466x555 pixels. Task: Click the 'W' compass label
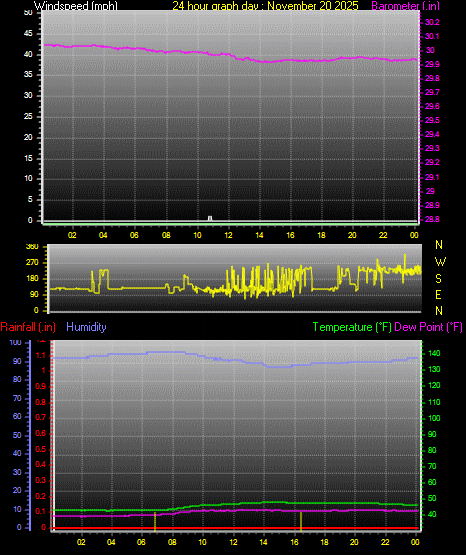[440, 262]
